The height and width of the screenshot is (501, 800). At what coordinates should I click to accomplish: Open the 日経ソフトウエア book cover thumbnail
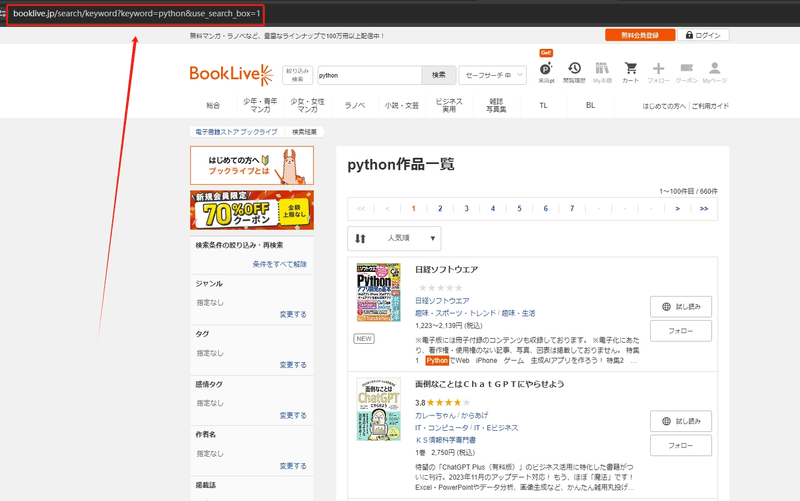coord(379,292)
